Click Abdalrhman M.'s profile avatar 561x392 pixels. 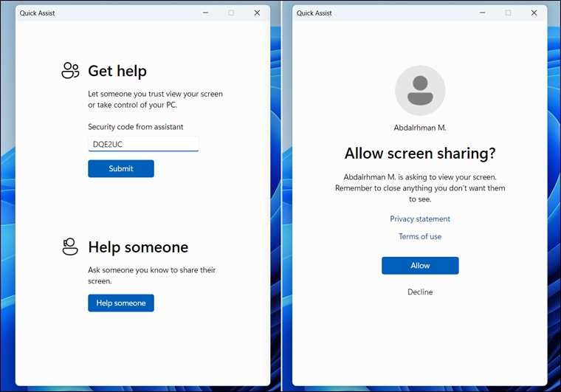pos(420,91)
